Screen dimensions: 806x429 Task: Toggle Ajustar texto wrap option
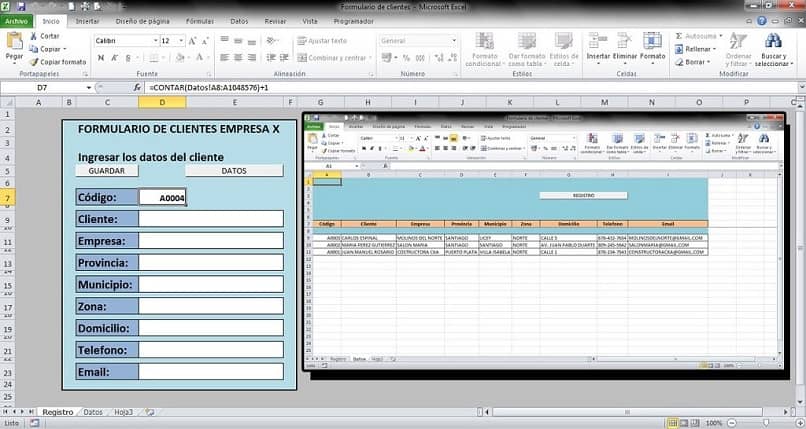tap(322, 41)
